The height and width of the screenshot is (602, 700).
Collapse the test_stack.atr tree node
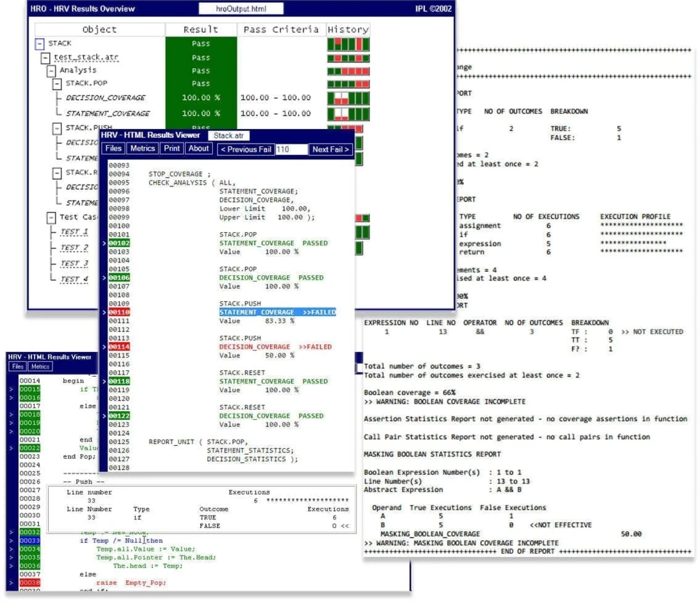pos(45,57)
